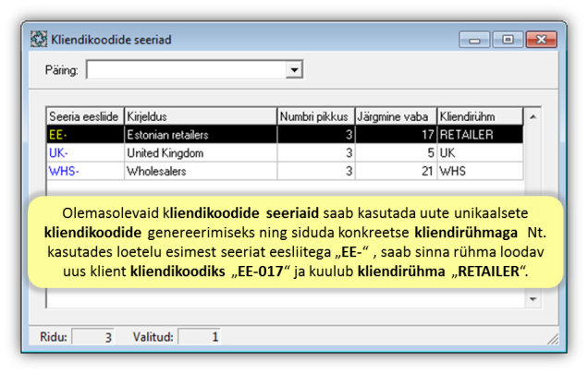The height and width of the screenshot is (374, 588).
Task: Sort by Seeria eesliide column header
Action: point(85,116)
